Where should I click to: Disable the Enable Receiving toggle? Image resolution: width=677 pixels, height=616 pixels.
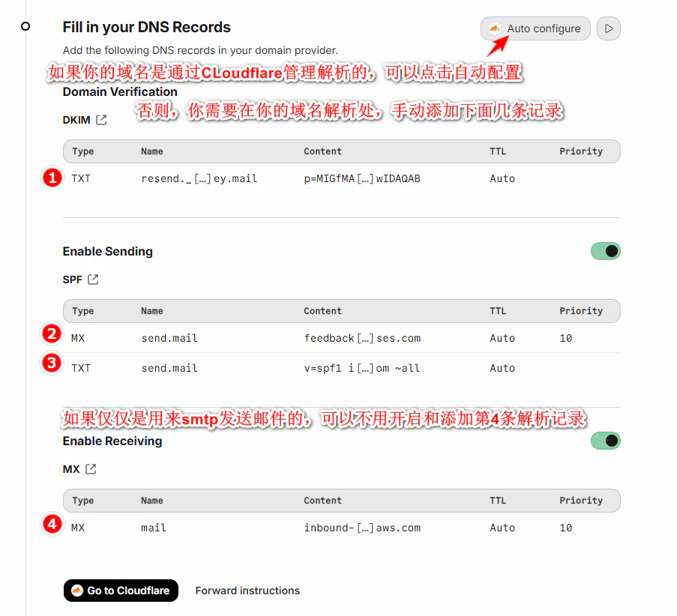(605, 441)
